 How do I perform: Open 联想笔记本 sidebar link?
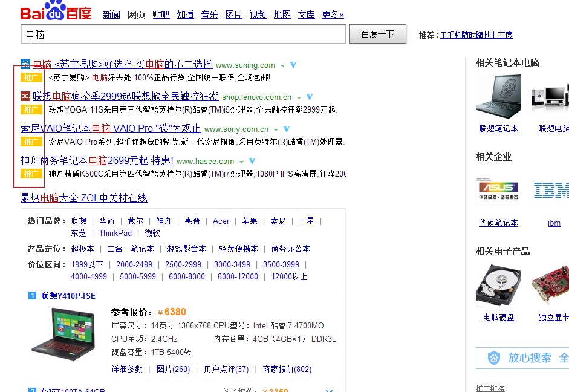[499, 128]
